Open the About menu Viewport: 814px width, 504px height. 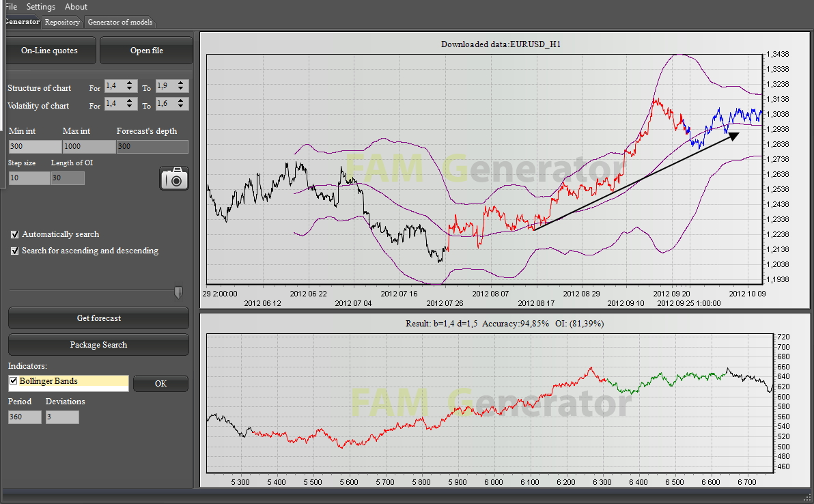[76, 7]
